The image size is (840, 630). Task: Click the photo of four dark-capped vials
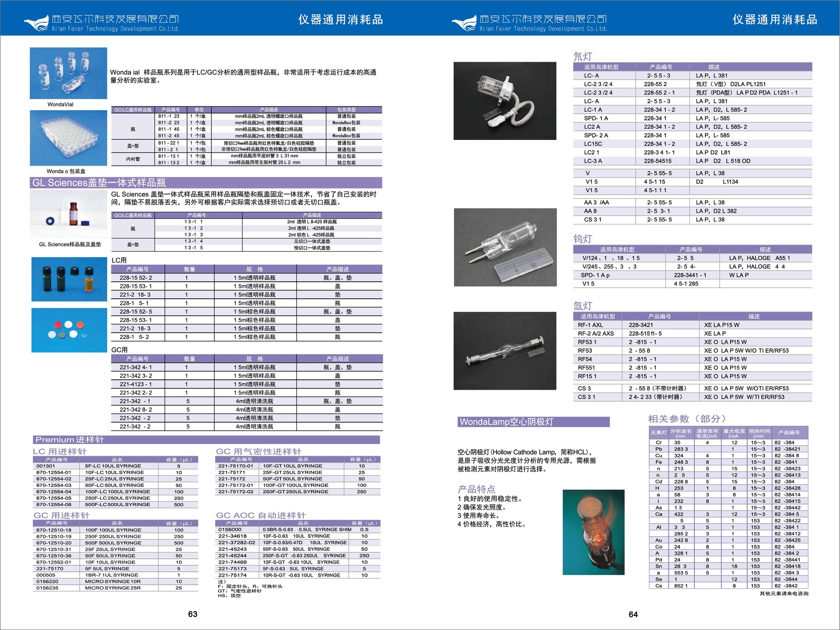69,279
